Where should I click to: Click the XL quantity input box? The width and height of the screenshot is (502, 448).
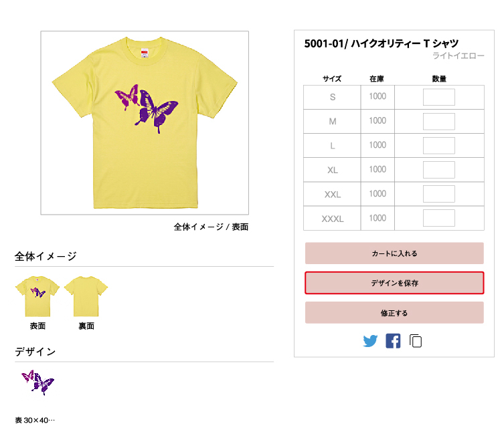click(438, 170)
